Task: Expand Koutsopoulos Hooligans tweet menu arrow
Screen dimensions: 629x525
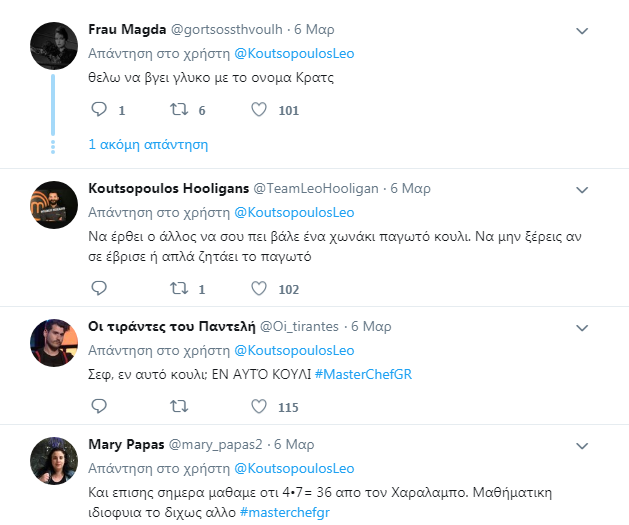Action: [x=583, y=188]
